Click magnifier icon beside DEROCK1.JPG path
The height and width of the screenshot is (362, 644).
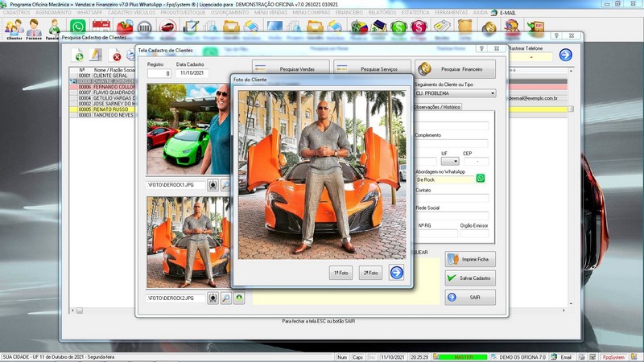click(225, 185)
